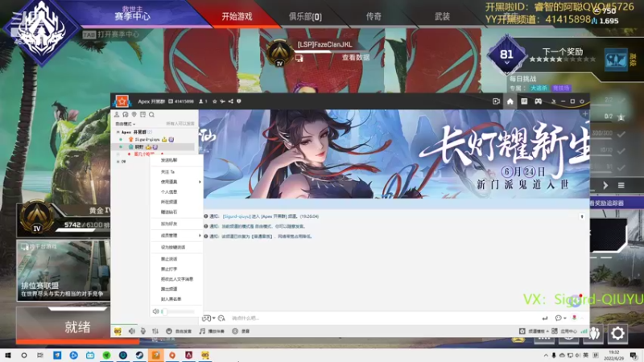Open 赛季中心 season center in Apex
The width and height of the screenshot is (644, 362).
132,16
